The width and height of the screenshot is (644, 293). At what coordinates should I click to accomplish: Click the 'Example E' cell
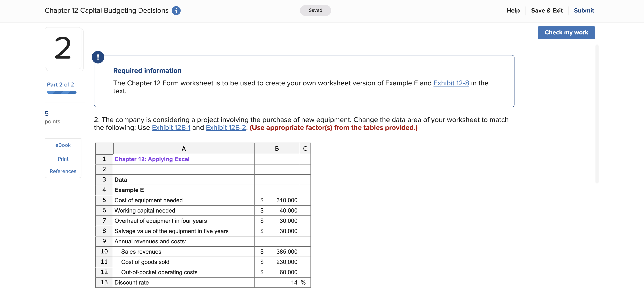184,190
